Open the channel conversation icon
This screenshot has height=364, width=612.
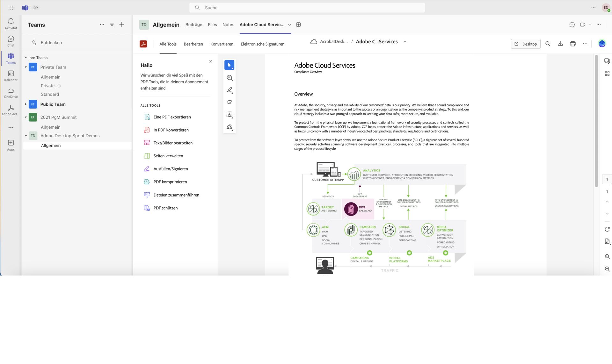pos(572,25)
